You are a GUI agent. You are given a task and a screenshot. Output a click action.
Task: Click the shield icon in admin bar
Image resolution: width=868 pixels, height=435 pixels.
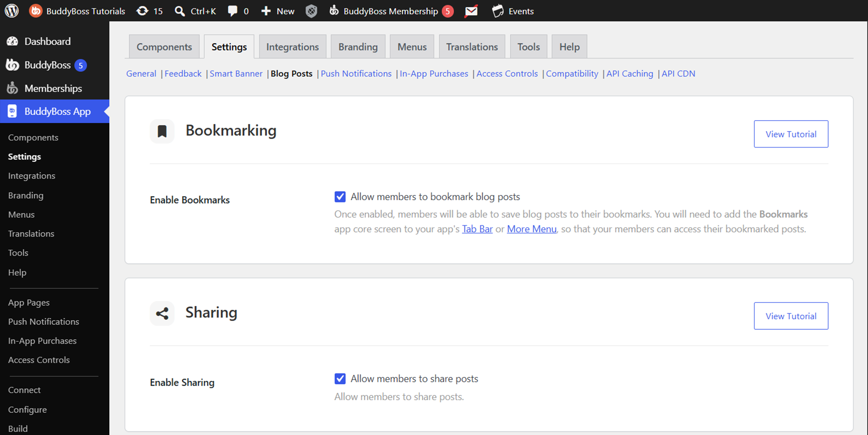click(311, 11)
